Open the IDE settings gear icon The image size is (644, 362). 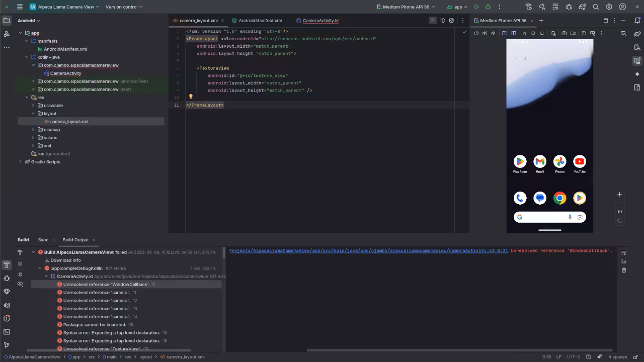[609, 7]
